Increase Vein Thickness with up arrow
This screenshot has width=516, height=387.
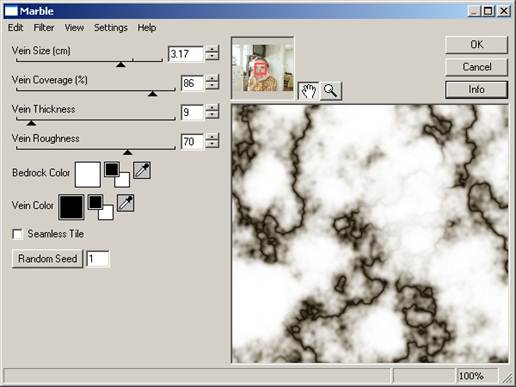coord(212,108)
